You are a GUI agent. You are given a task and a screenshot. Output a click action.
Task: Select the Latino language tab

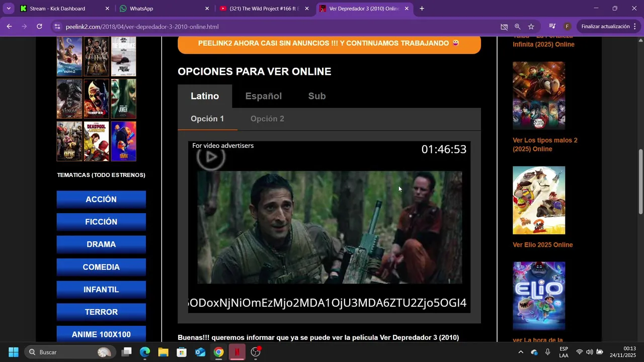[205, 96]
